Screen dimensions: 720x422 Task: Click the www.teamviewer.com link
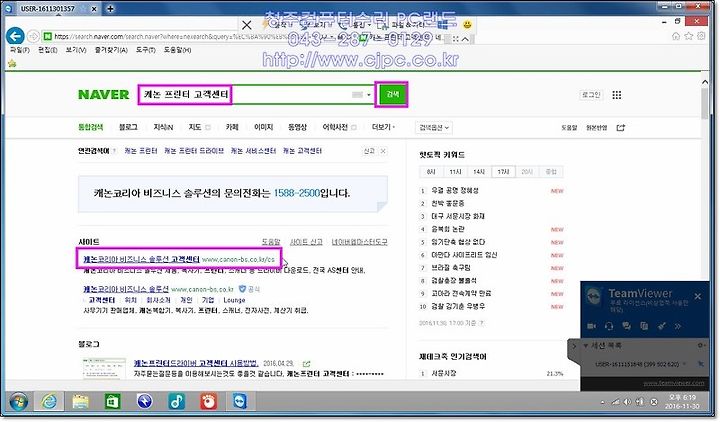click(x=673, y=383)
